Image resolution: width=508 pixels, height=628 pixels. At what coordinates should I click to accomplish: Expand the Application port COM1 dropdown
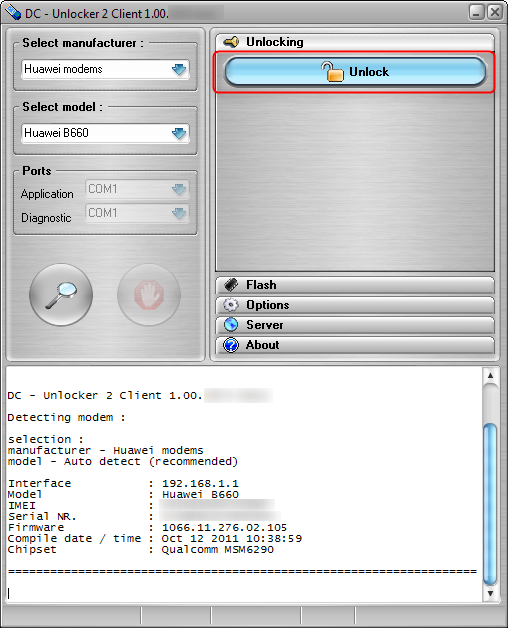[x=137, y=189]
